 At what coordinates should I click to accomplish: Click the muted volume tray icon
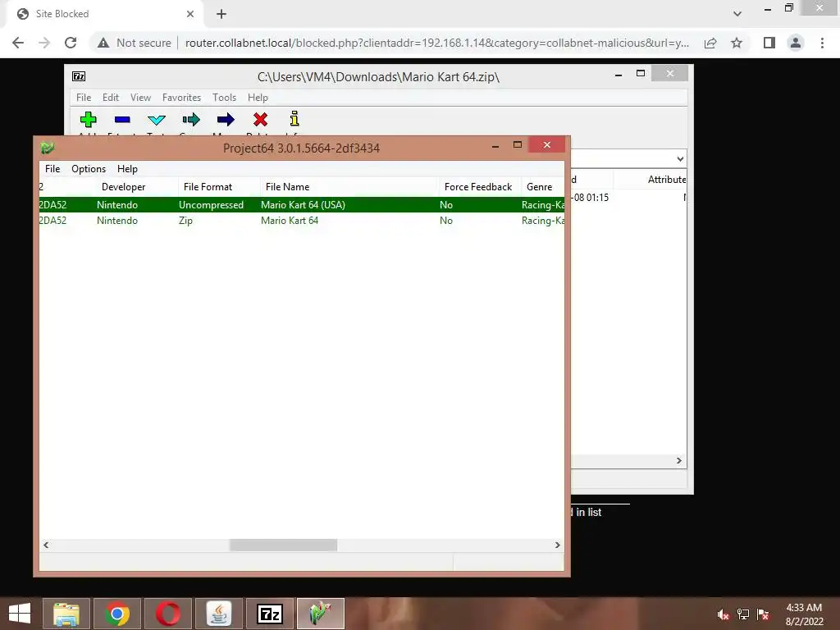coord(723,614)
